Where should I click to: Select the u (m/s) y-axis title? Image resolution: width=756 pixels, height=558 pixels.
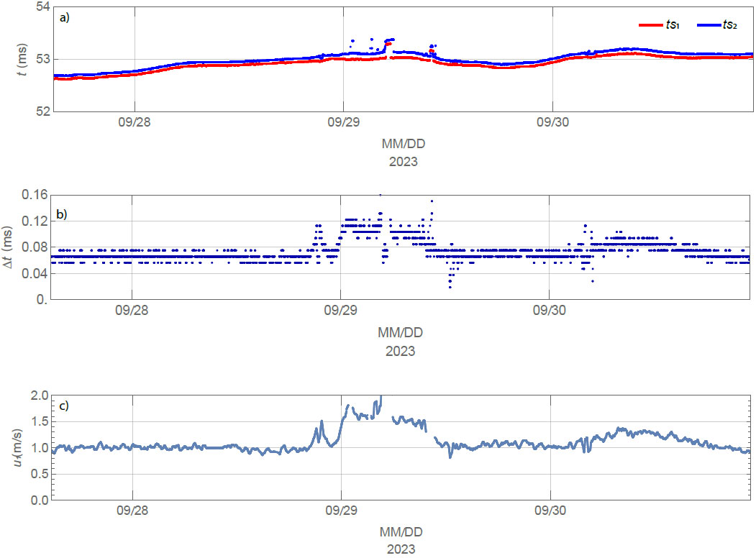20,447
